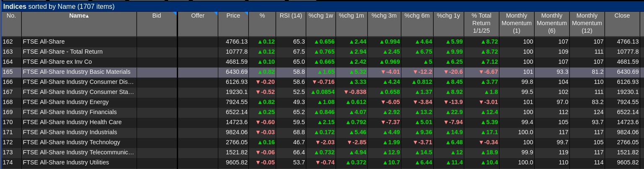This screenshot has width=644, height=169.
Task: Click row number 174
Action: tap(8, 162)
